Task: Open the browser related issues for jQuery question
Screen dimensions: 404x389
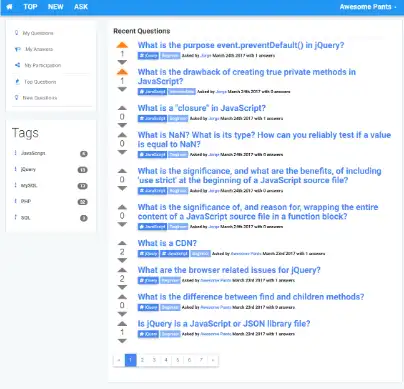Action: [229, 270]
